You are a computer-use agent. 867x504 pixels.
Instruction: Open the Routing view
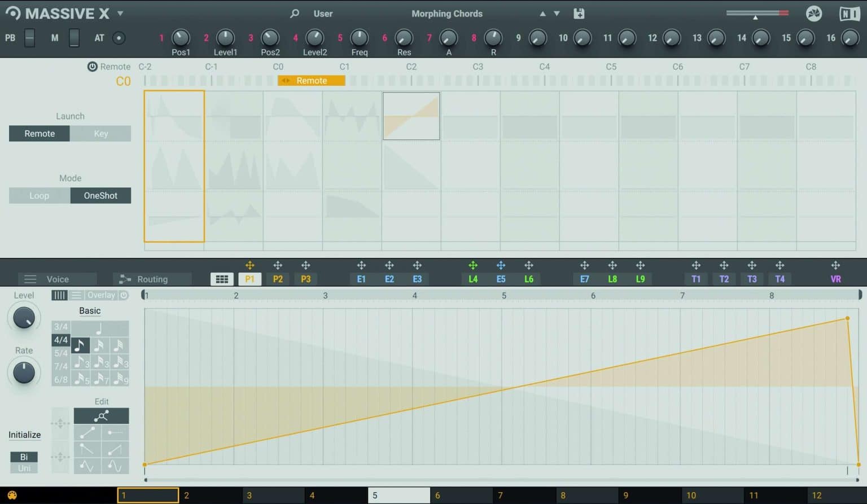point(151,278)
